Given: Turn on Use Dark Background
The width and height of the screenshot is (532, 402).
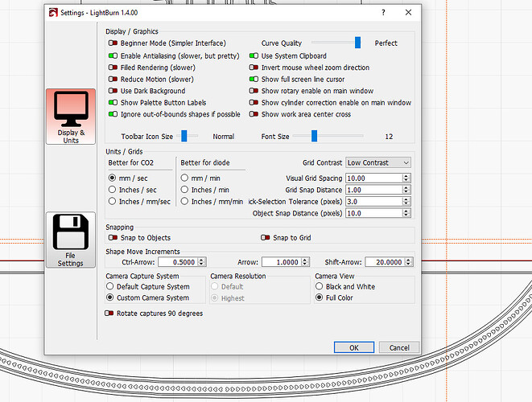Looking at the screenshot, I should click(113, 92).
